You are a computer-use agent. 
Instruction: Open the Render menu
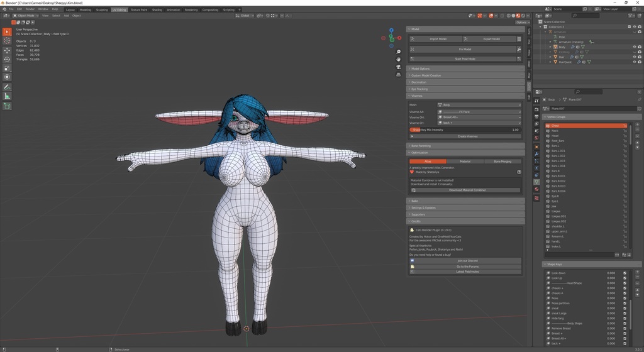point(30,9)
